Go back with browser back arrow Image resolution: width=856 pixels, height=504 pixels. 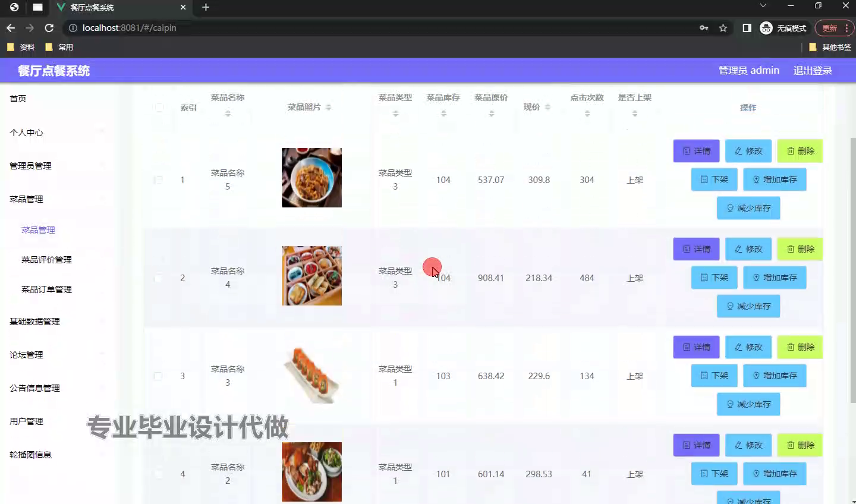click(x=11, y=28)
